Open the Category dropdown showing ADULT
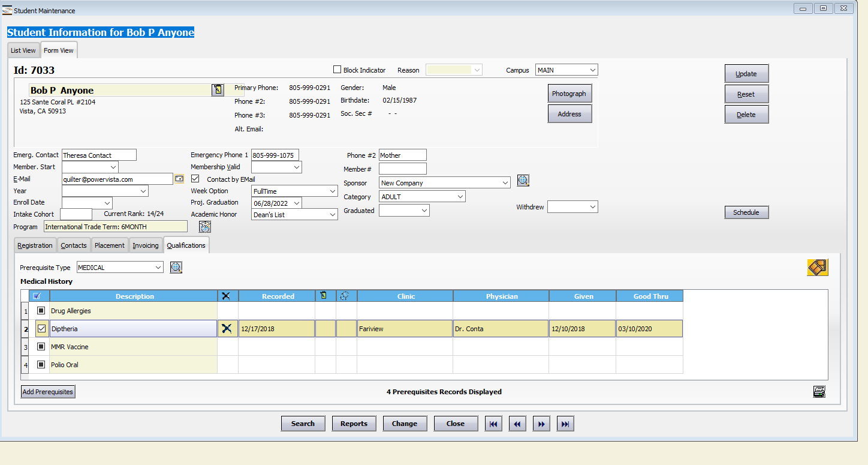Screen dimensions: 868x465 point(460,197)
